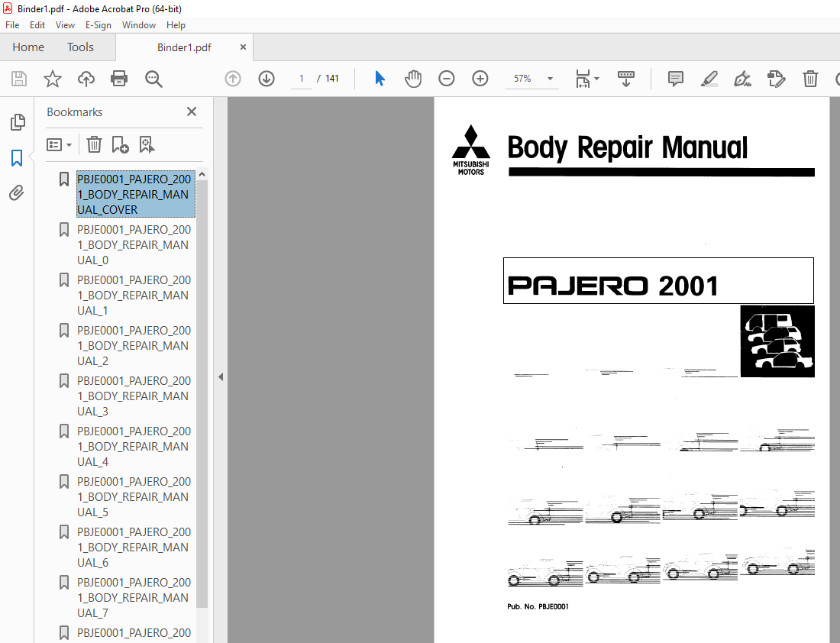Select the MANUAL_0 bookmark

click(134, 245)
